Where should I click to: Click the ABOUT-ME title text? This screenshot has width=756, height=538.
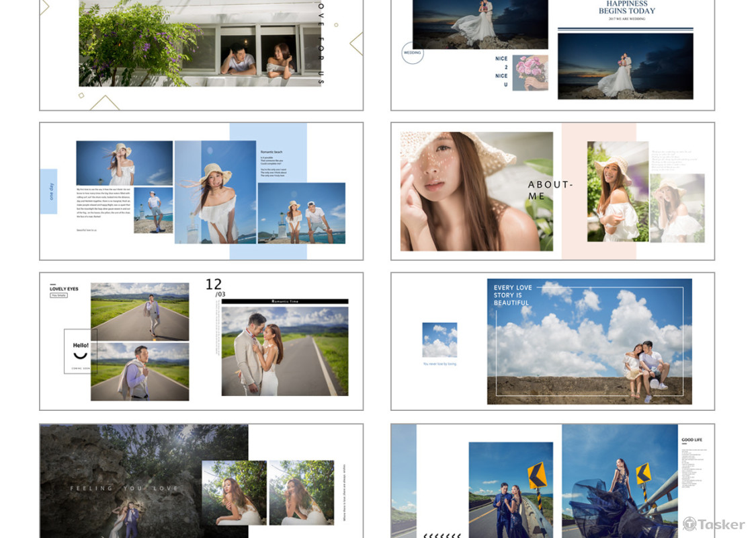click(550, 190)
